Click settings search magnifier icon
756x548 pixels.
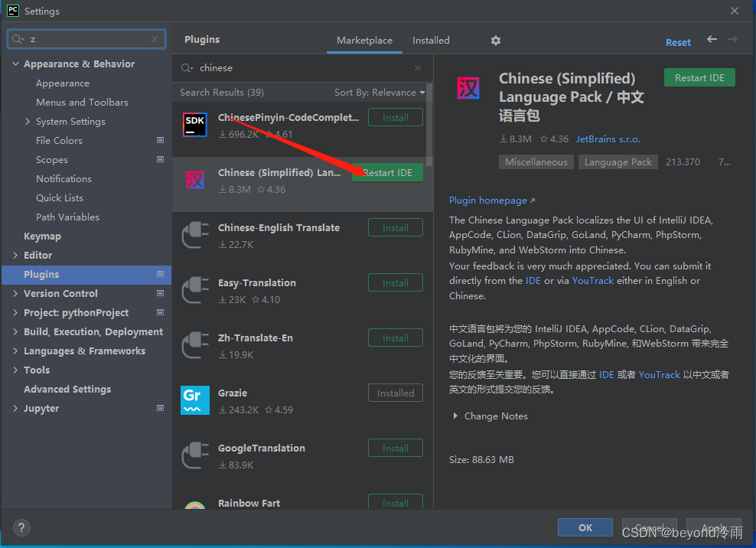18,39
